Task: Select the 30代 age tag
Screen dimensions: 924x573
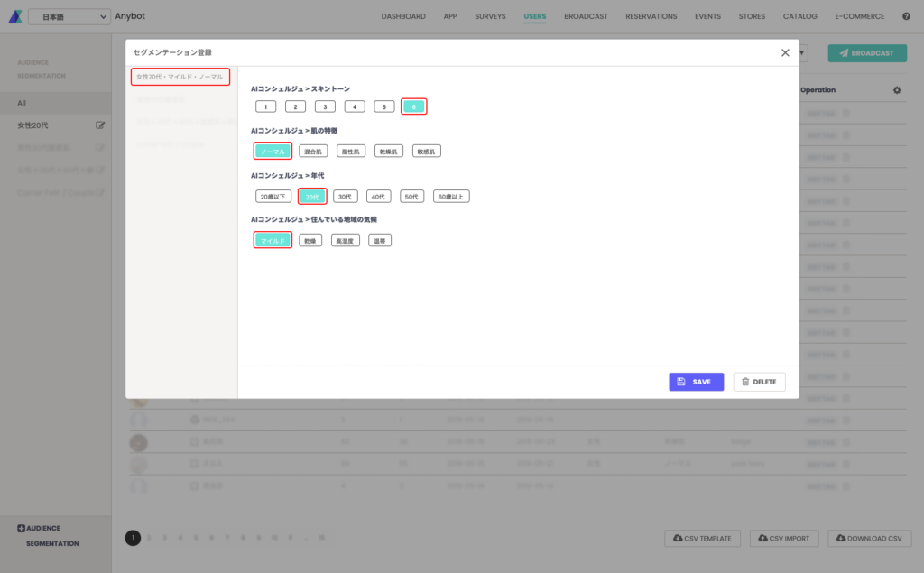Action: (346, 197)
